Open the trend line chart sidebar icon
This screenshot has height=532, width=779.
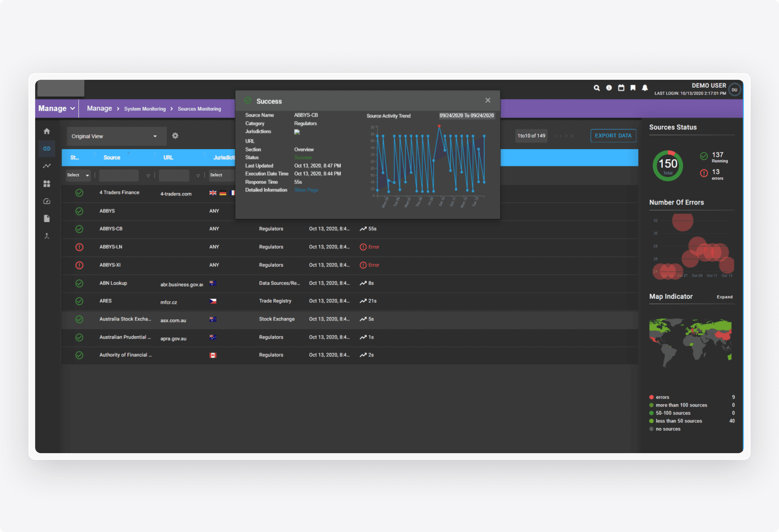pos(47,166)
